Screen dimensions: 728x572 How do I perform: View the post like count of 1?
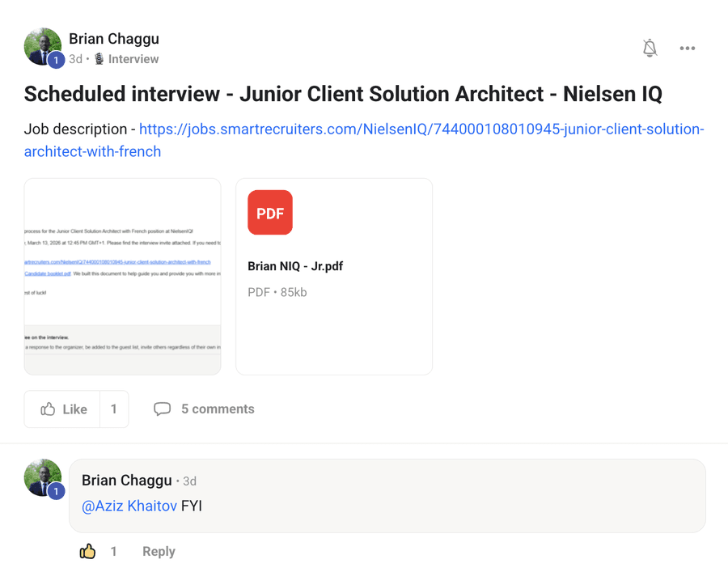pyautogui.click(x=114, y=409)
